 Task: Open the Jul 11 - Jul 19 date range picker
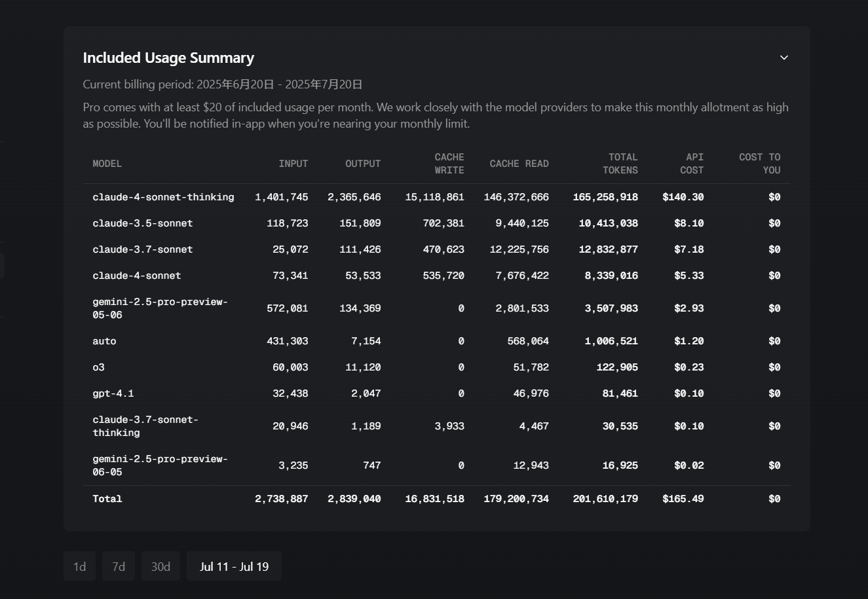234,566
